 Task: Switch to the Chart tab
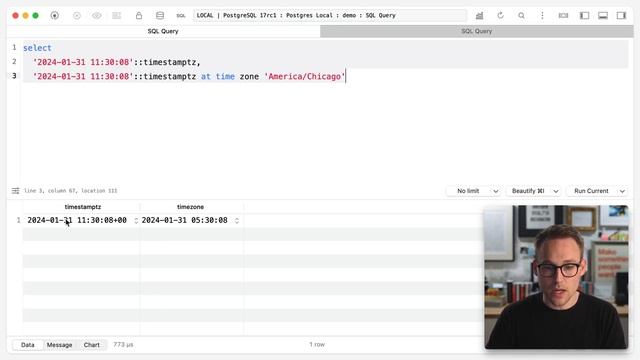[x=92, y=345]
